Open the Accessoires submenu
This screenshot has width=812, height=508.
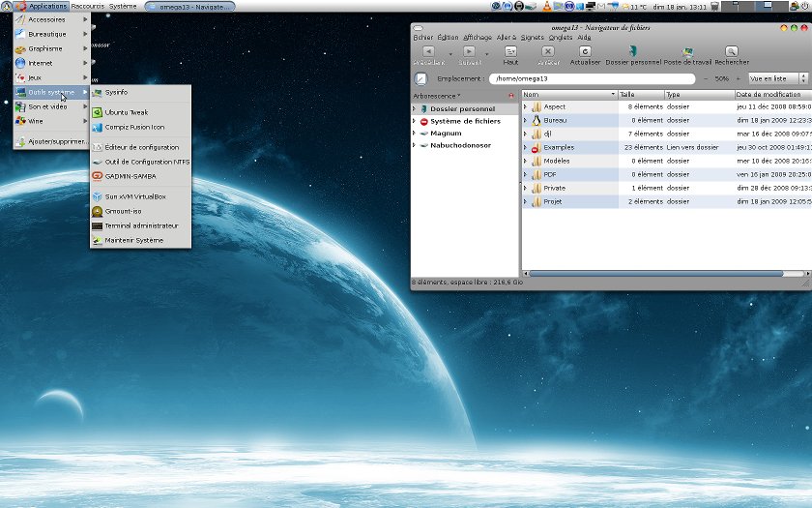pos(52,19)
